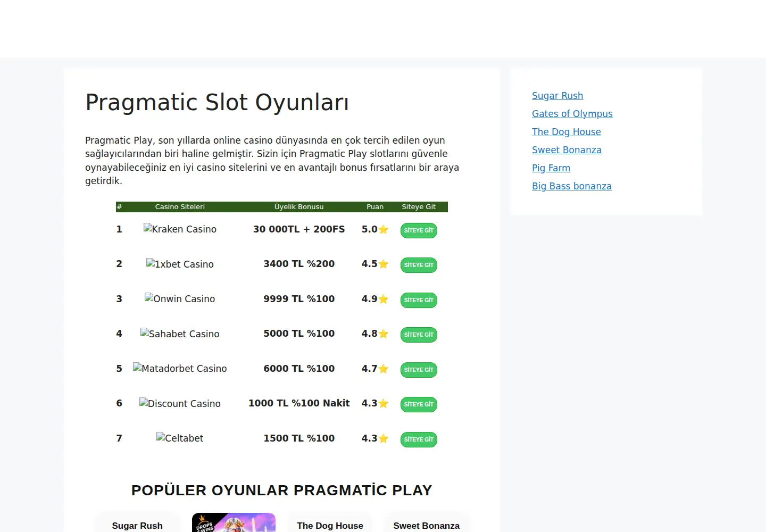Viewport: 766px width, 532px height.
Task: Click the Discount Casino logo image
Action: click(x=180, y=403)
